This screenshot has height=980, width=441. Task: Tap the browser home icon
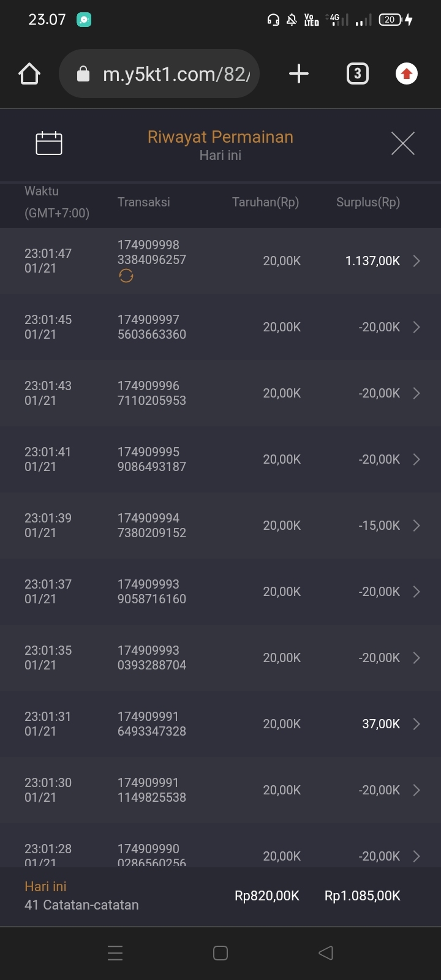pos(29,74)
